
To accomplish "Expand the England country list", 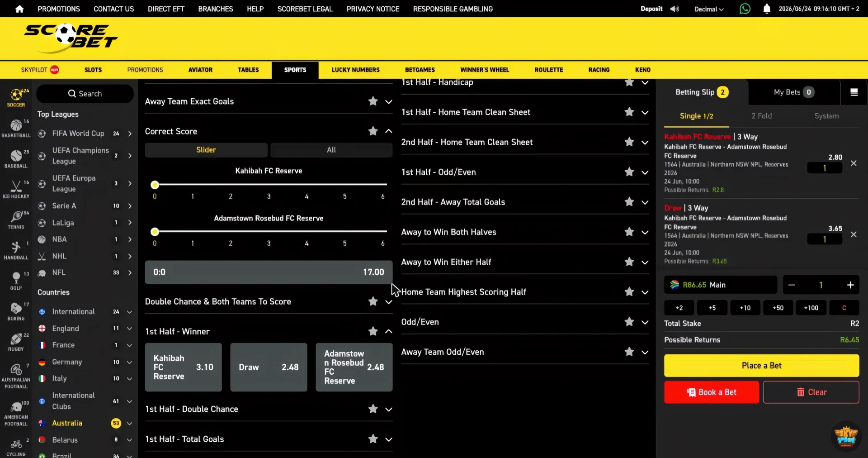I will 129,329.
